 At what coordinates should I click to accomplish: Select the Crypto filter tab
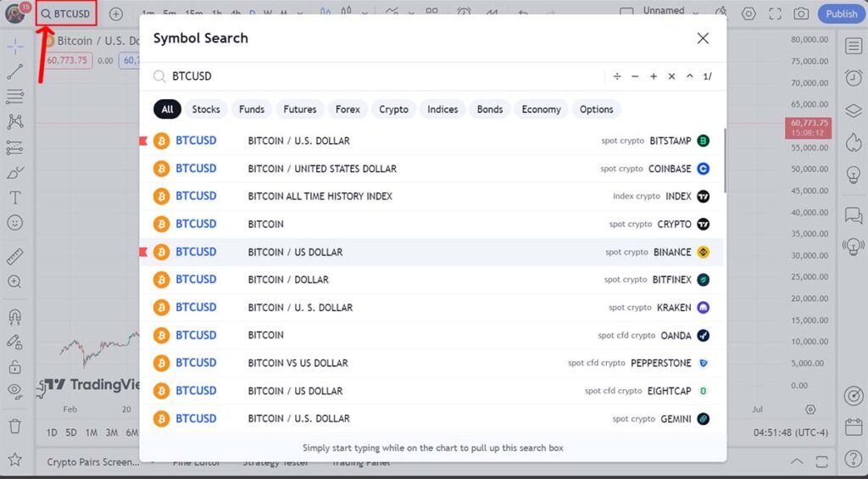click(x=393, y=109)
